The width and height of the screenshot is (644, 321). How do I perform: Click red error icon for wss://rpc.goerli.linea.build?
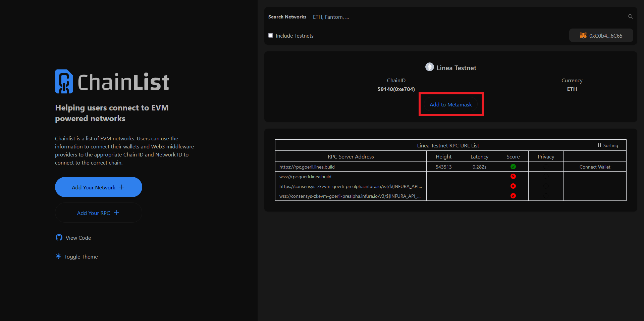(x=513, y=176)
